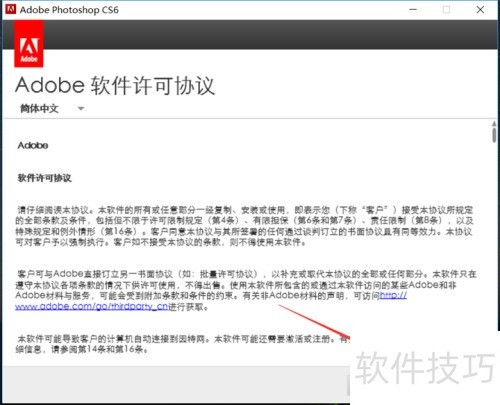Minimize the Adobe Photoshop CS6 window
500x405 pixels.
tap(413, 10)
